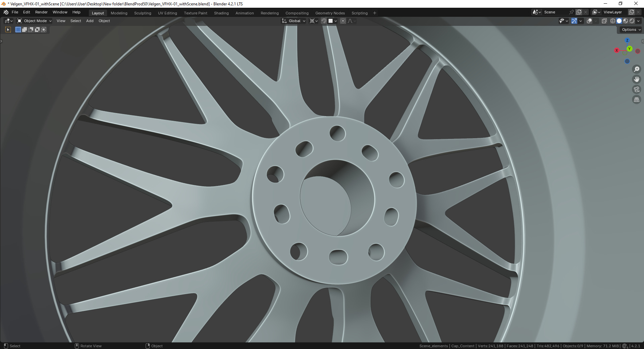
Task: Browse view layers with layer icon
Action: coord(596,12)
